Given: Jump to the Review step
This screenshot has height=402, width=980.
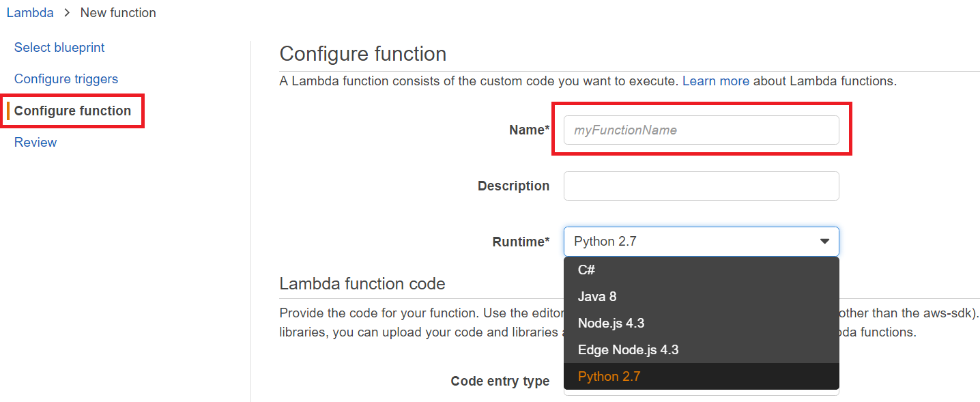Looking at the screenshot, I should (x=35, y=142).
